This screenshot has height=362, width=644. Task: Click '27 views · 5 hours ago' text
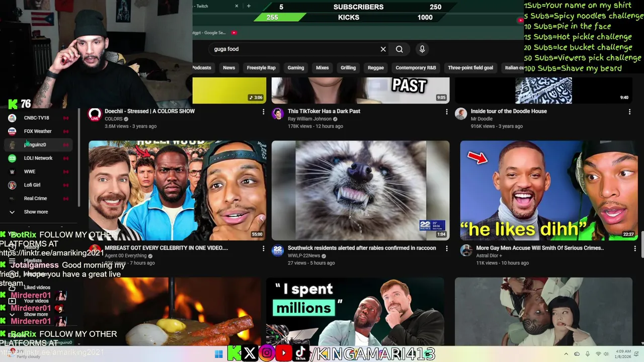pyautogui.click(x=311, y=263)
